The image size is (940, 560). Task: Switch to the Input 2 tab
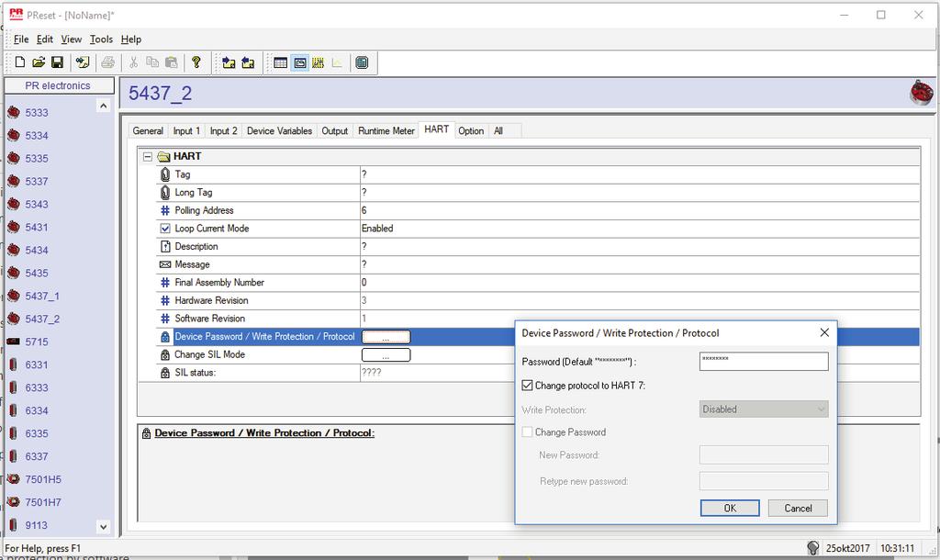point(224,130)
